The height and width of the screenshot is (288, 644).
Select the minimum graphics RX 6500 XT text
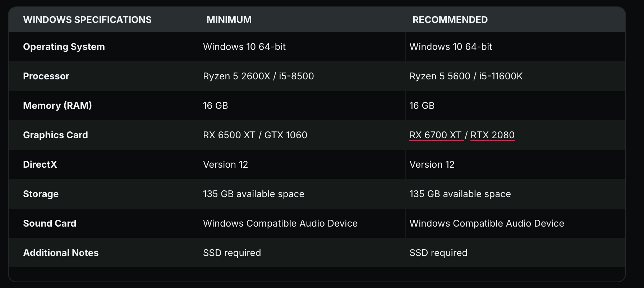[x=229, y=135]
